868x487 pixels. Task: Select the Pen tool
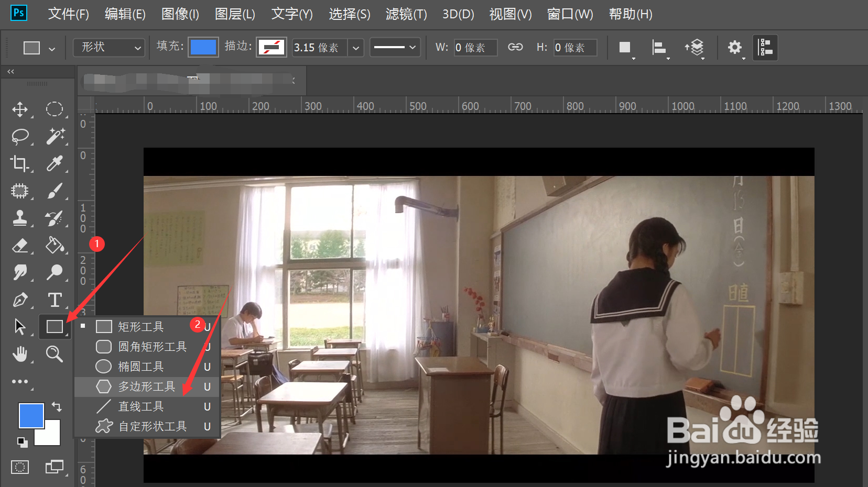[20, 300]
